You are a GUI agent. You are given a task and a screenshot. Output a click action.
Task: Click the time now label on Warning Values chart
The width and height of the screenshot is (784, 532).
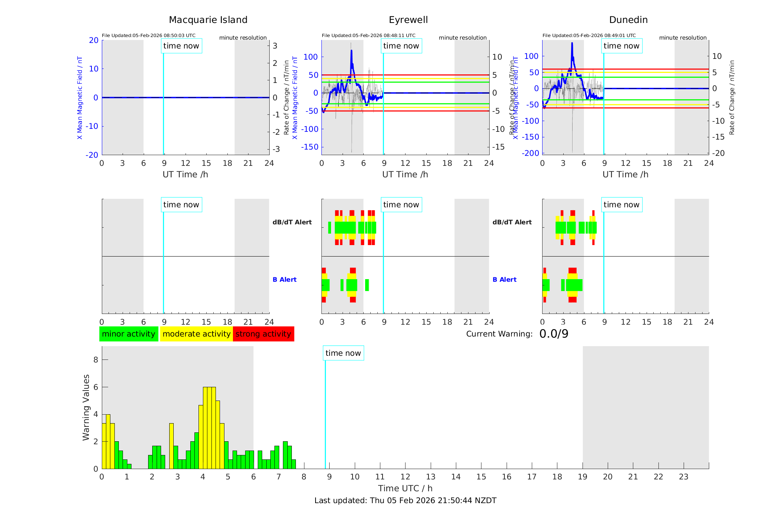point(343,353)
